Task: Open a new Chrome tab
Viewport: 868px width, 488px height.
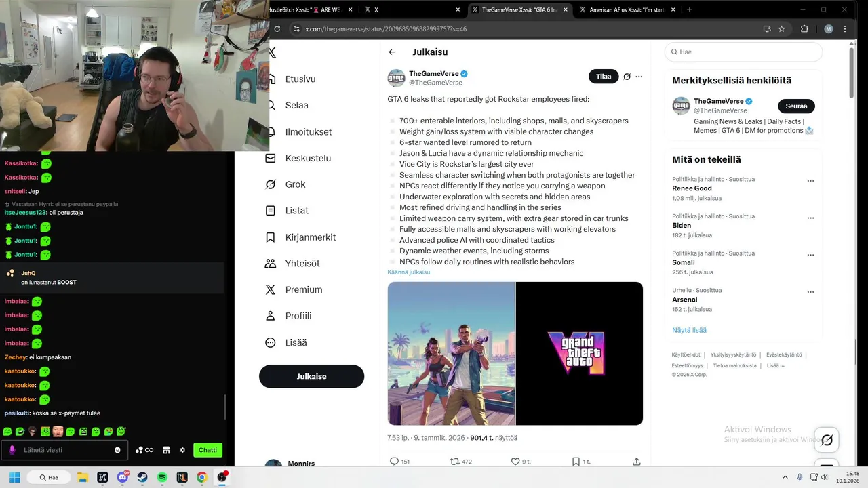Action: click(x=689, y=9)
